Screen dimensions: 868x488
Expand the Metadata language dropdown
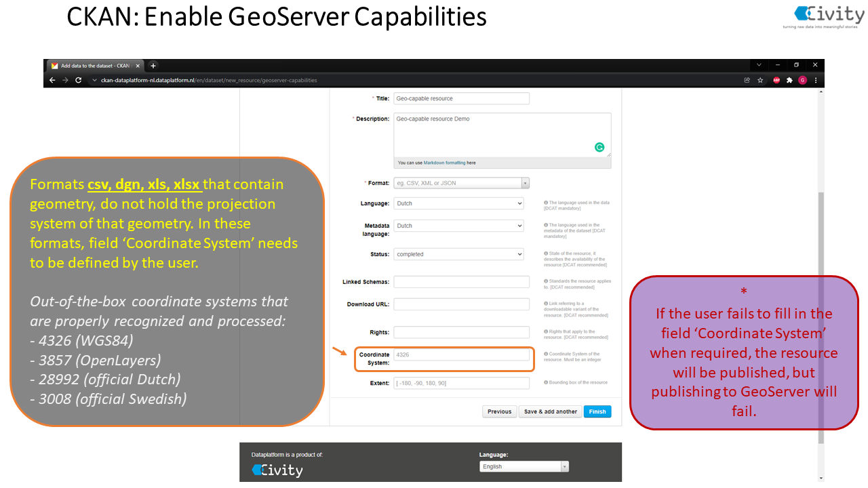pyautogui.click(x=459, y=226)
